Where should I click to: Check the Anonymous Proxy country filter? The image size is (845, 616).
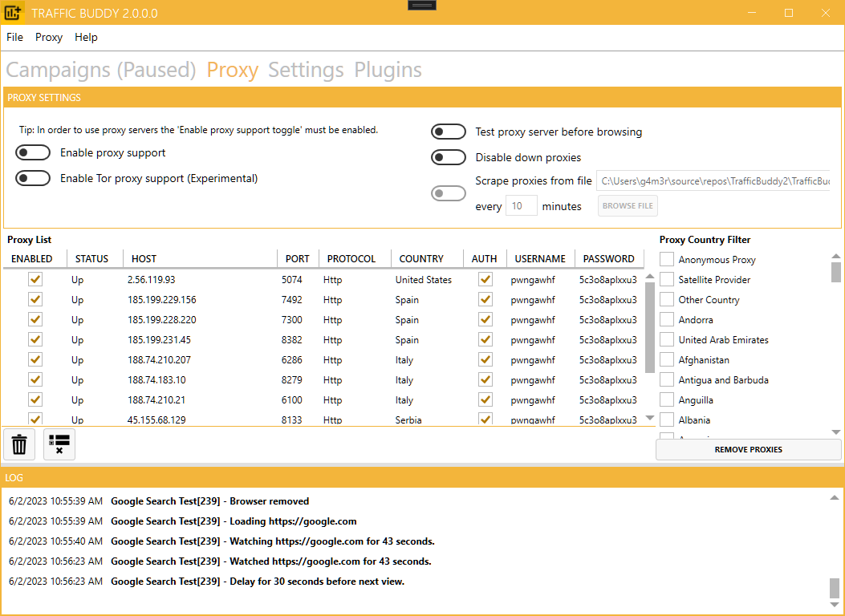tap(667, 260)
